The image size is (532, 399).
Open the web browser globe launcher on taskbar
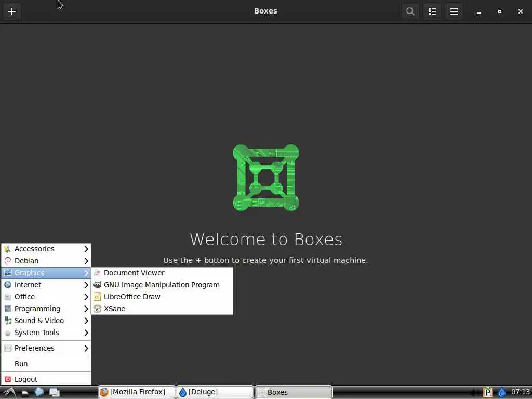pyautogui.click(x=39, y=392)
